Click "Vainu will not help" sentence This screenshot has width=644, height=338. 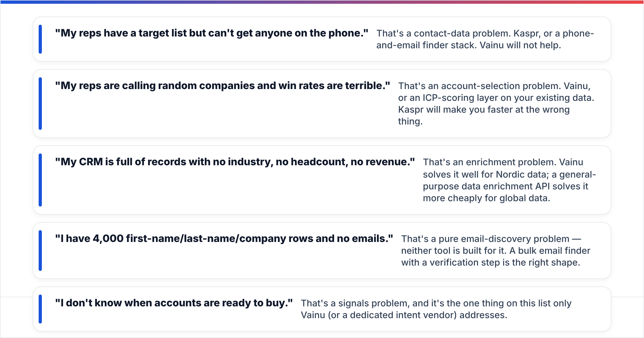pos(520,45)
